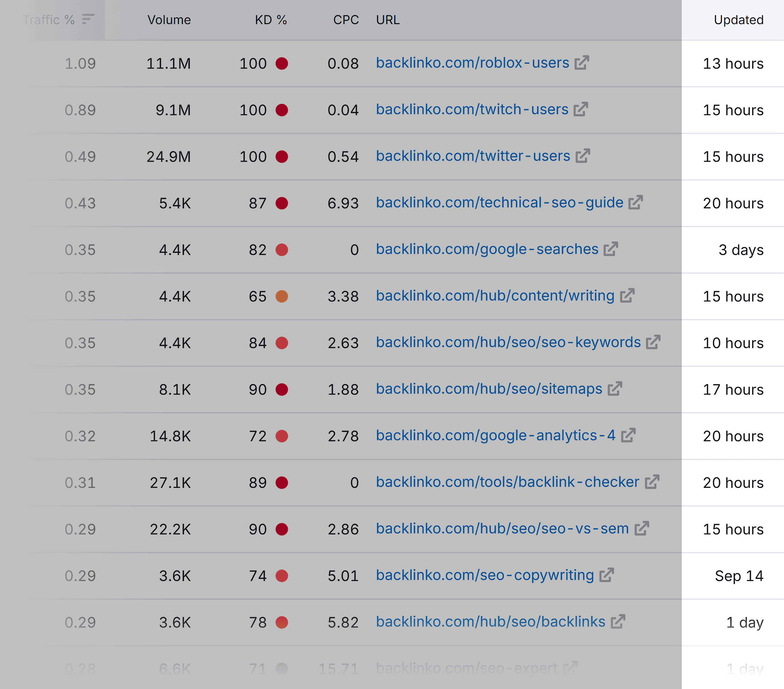Select volume value 27.1K

[170, 483]
